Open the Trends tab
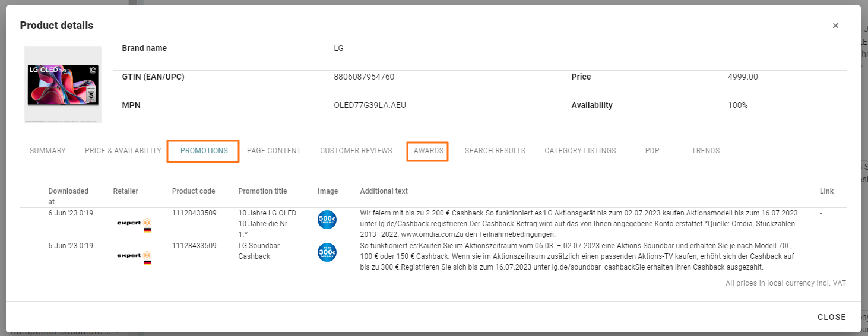The image size is (868, 336). click(705, 151)
